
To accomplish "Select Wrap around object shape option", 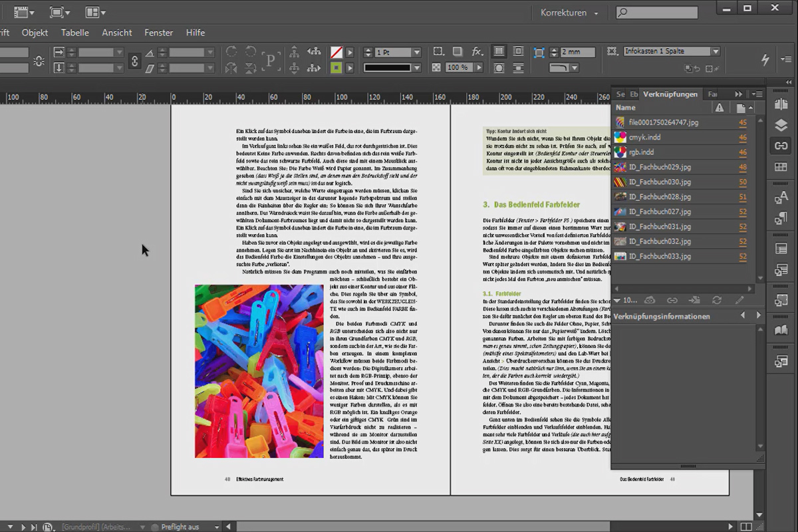I will coord(499,68).
